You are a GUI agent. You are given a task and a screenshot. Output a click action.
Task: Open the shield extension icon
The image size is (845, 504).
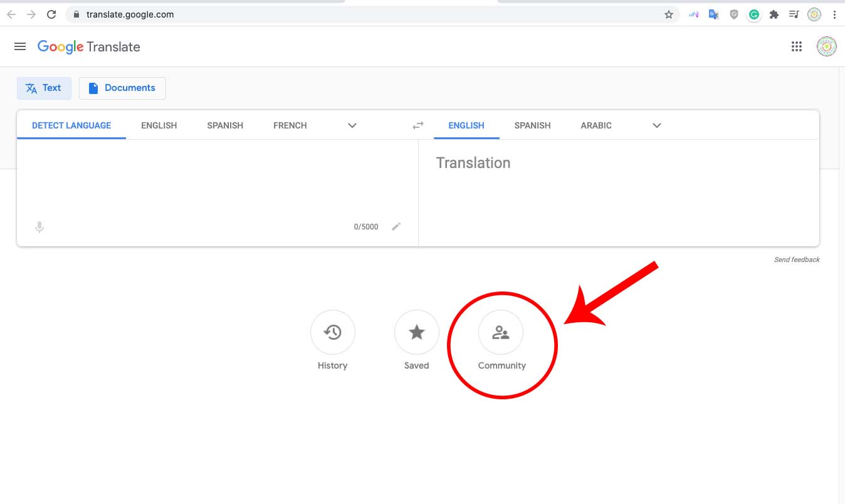pos(733,14)
